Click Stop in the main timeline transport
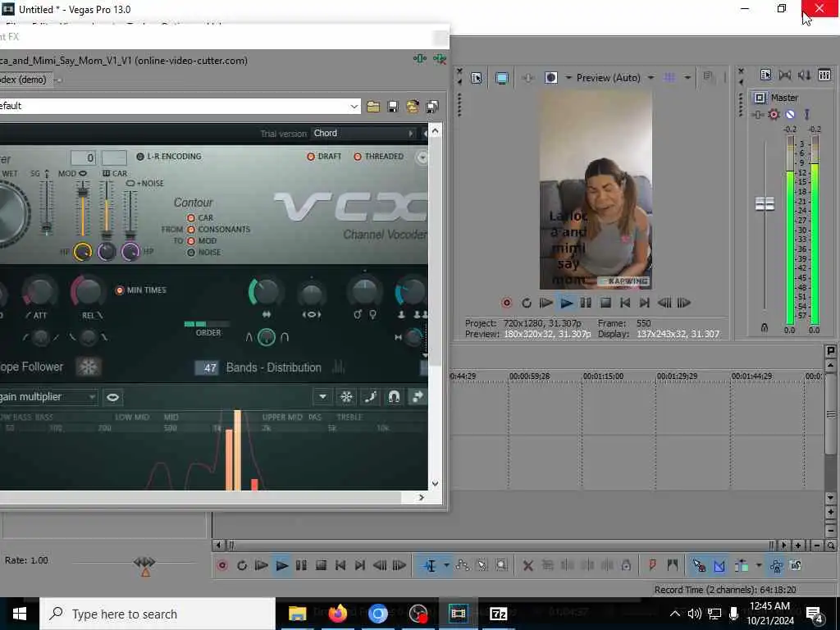Viewport: 840px width, 630px height. [321, 565]
